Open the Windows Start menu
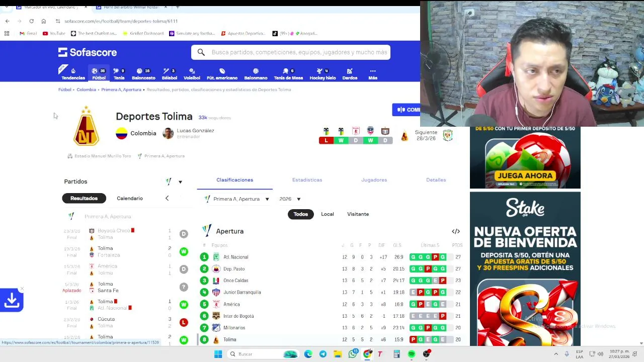Screen dimensions: 644x362 pos(218,354)
